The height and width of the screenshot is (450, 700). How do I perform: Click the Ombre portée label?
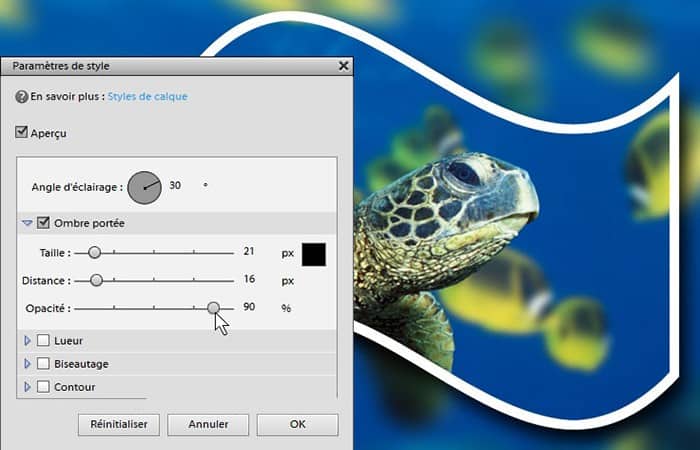pyautogui.click(x=89, y=223)
